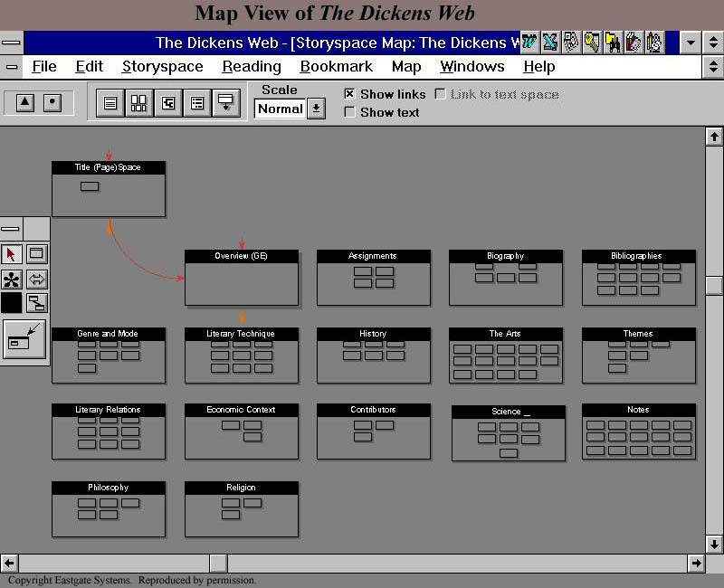Click the X-shaped icon in title bar

[550, 43]
